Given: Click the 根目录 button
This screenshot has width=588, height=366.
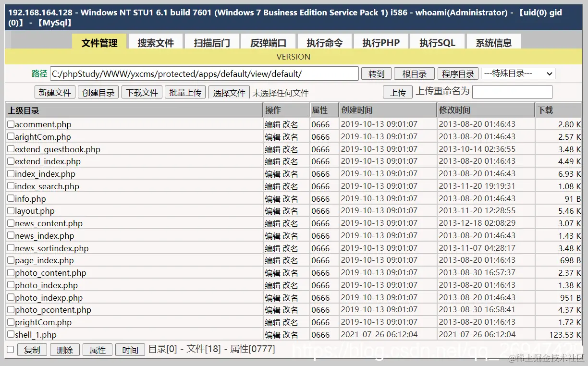Looking at the screenshot, I should tap(414, 73).
